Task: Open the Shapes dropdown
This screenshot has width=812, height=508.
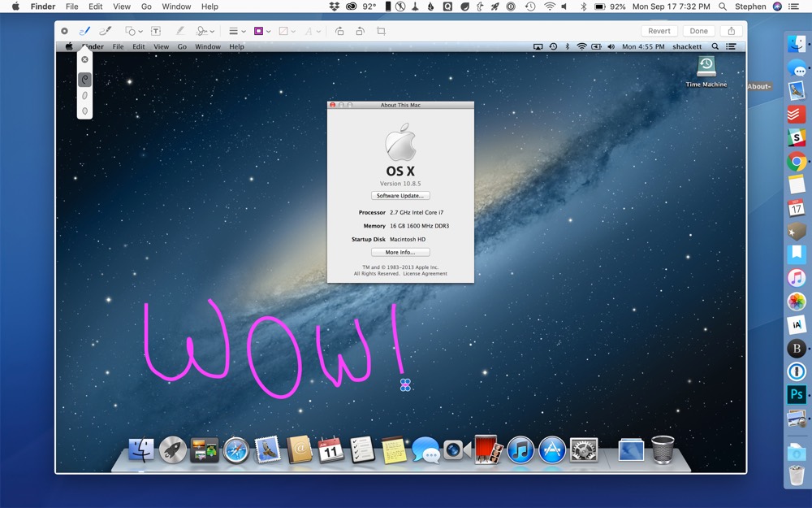Action: coord(134,31)
